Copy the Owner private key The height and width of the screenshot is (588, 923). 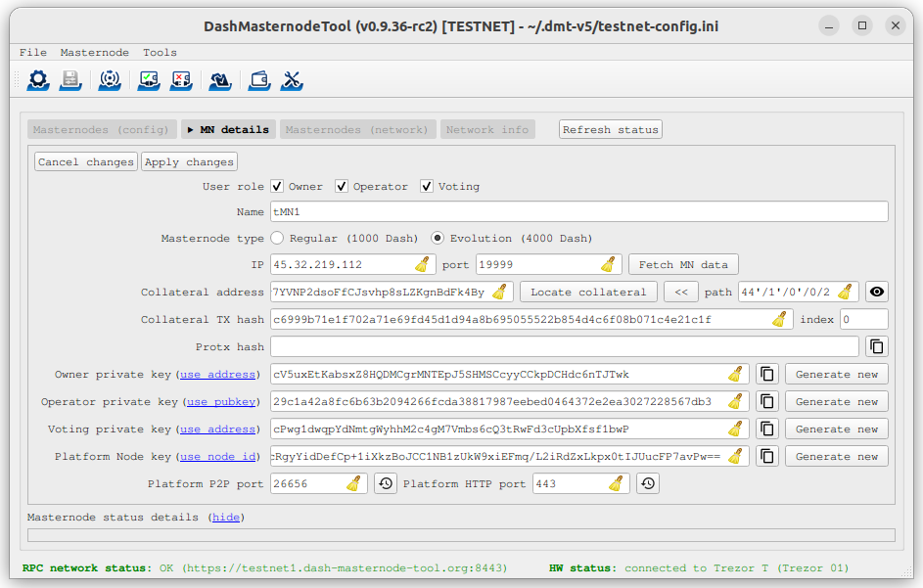point(767,374)
